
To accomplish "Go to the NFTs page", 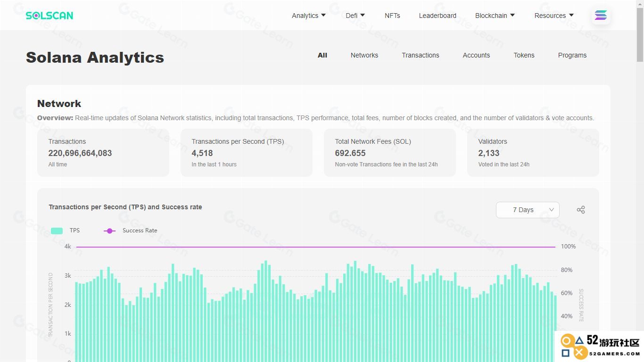I will [392, 16].
